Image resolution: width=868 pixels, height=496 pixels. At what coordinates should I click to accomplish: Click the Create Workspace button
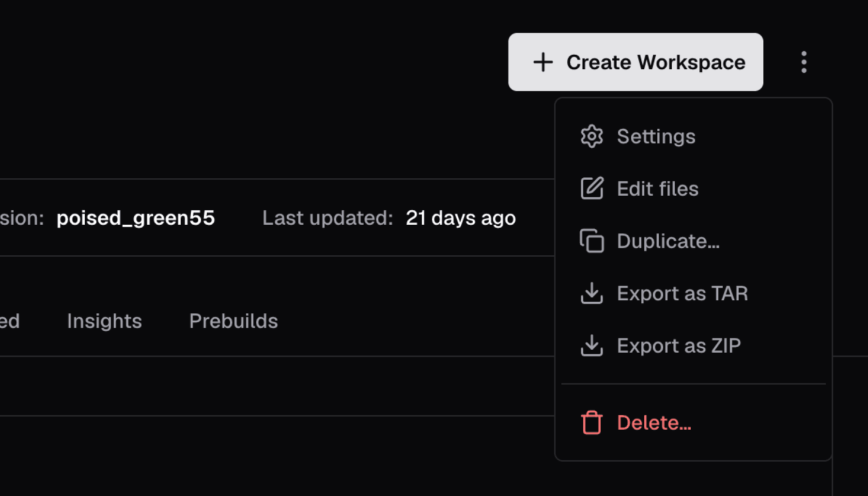pos(635,62)
